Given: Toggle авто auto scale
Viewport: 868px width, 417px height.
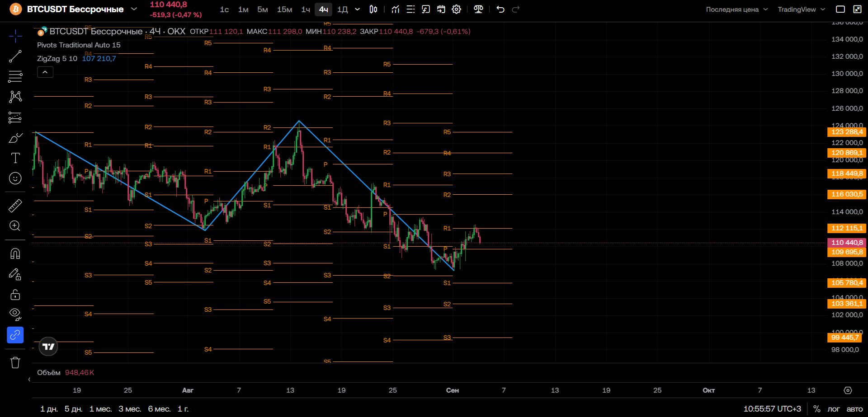Looking at the screenshot, I should click(854, 409).
